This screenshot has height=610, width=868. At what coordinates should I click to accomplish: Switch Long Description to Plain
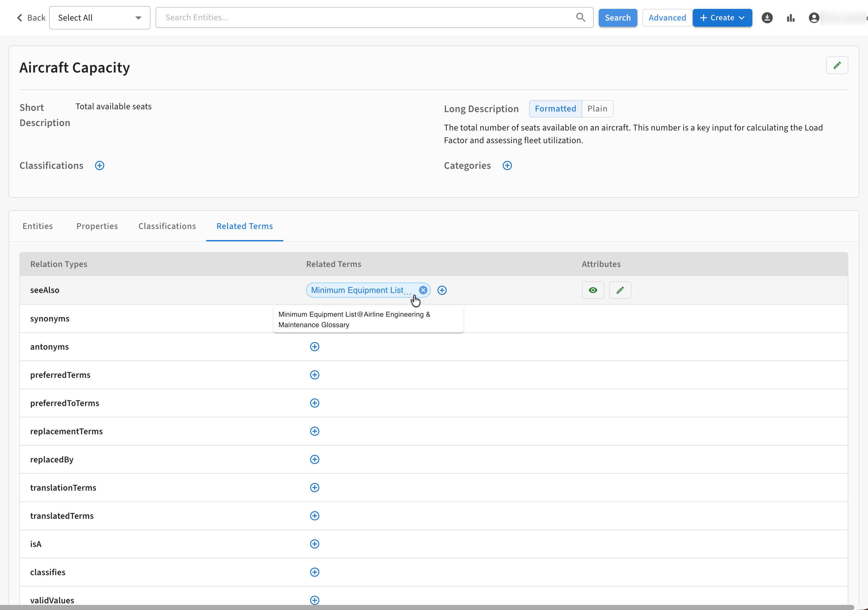click(x=597, y=109)
